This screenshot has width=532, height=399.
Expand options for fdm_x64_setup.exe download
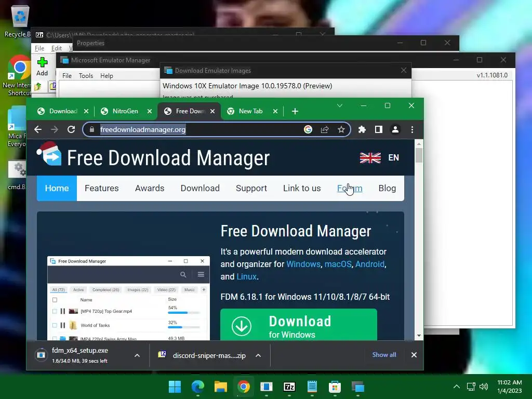[x=137, y=355]
